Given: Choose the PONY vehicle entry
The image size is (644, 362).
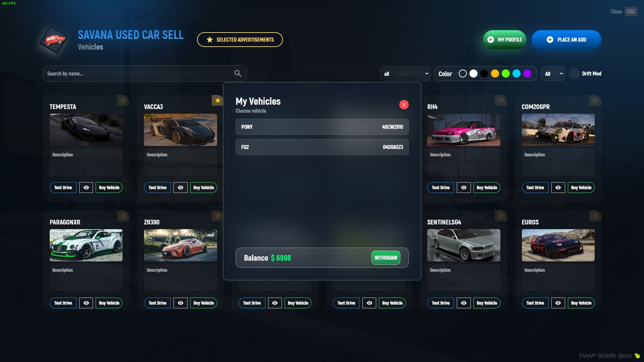Looking at the screenshot, I should (322, 127).
